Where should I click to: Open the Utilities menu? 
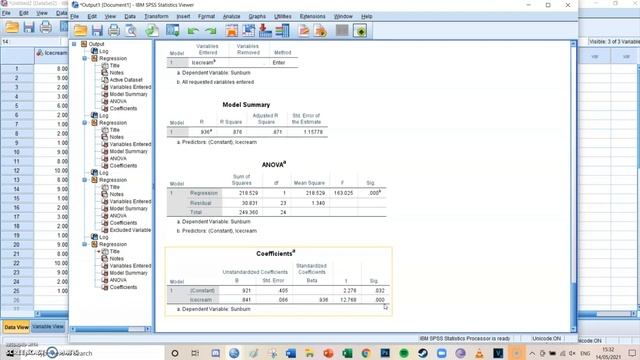(283, 16)
